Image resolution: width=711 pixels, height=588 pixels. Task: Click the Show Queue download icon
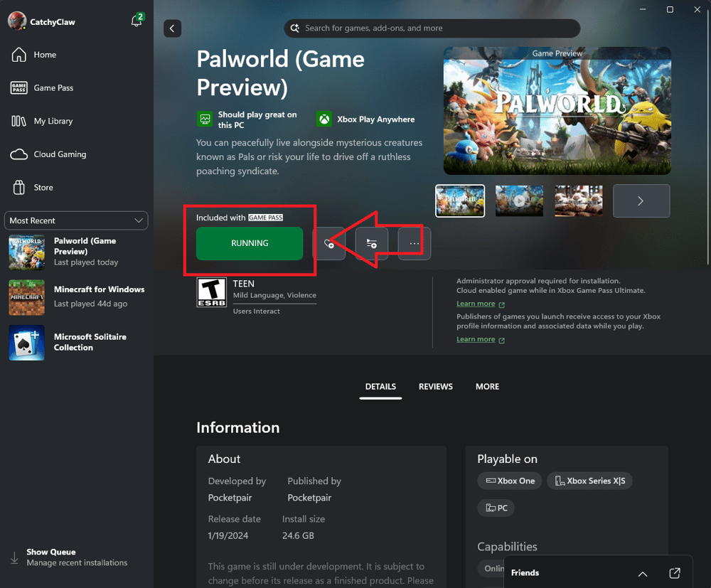click(x=14, y=557)
